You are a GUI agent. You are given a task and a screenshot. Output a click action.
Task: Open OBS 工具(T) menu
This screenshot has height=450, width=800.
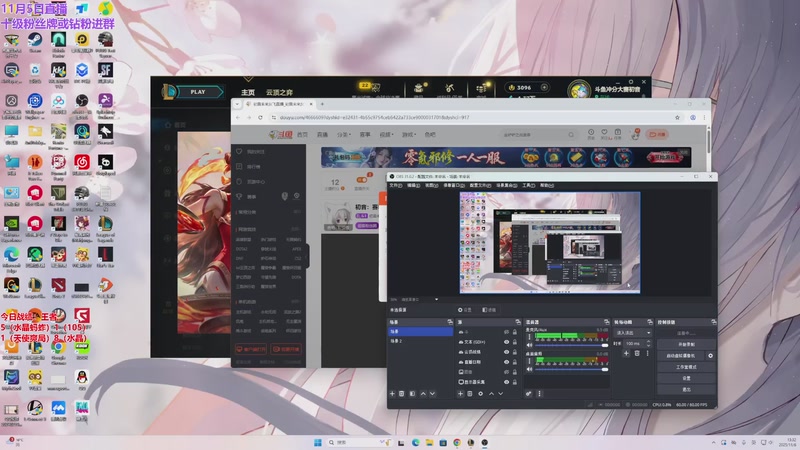529,185
